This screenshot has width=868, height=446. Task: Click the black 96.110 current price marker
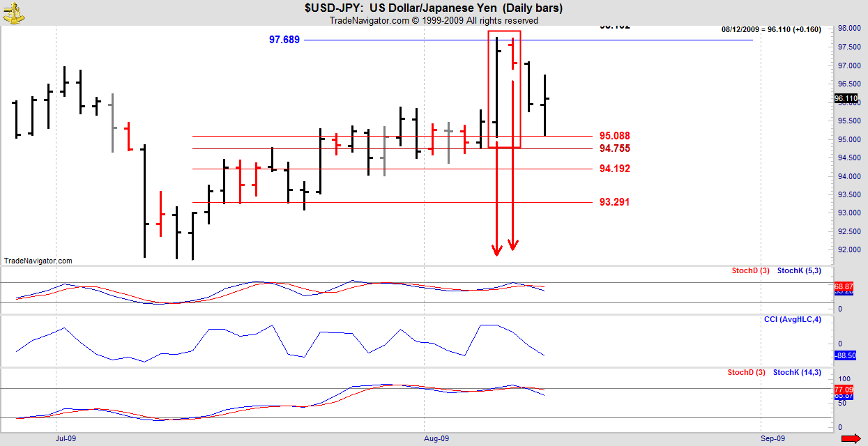click(x=846, y=99)
